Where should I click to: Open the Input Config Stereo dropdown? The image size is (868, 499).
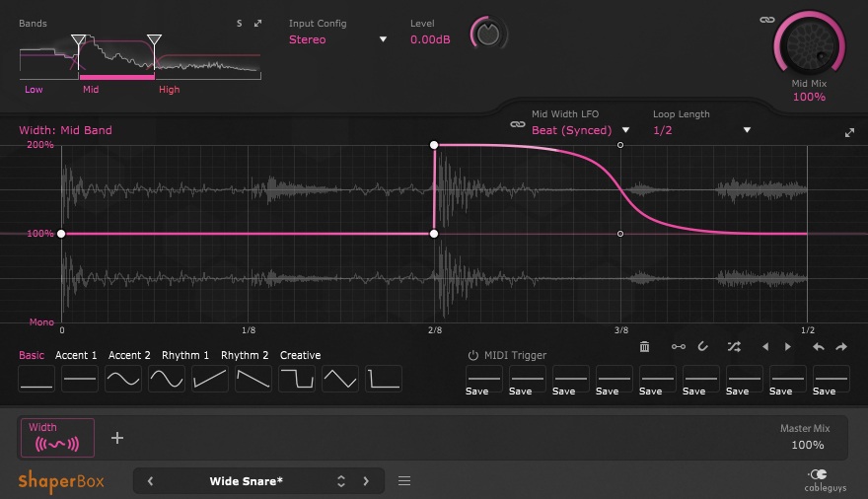337,39
